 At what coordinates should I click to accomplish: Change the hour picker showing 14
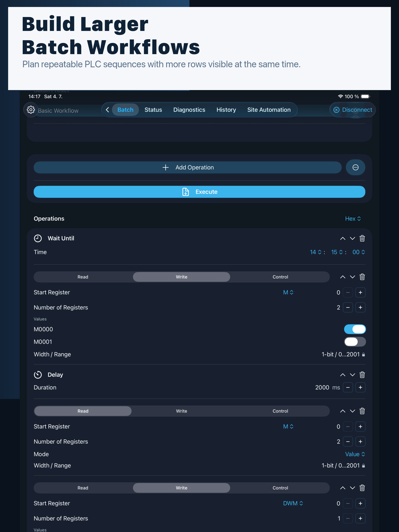315,252
